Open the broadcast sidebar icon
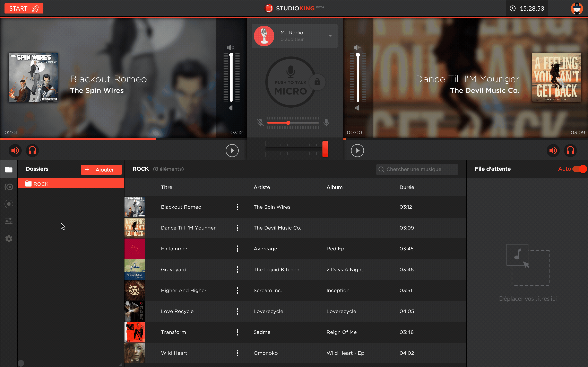The height and width of the screenshot is (367, 588). pyautogui.click(x=9, y=187)
